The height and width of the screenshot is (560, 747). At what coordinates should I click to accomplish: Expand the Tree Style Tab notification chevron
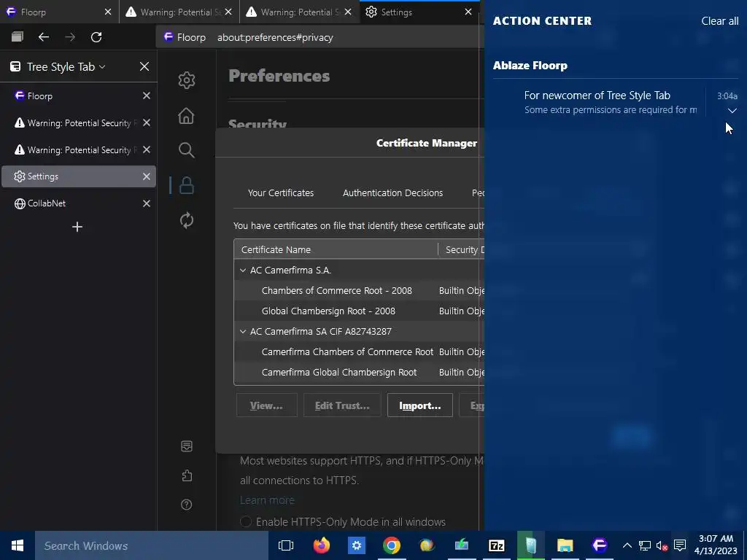(x=732, y=111)
